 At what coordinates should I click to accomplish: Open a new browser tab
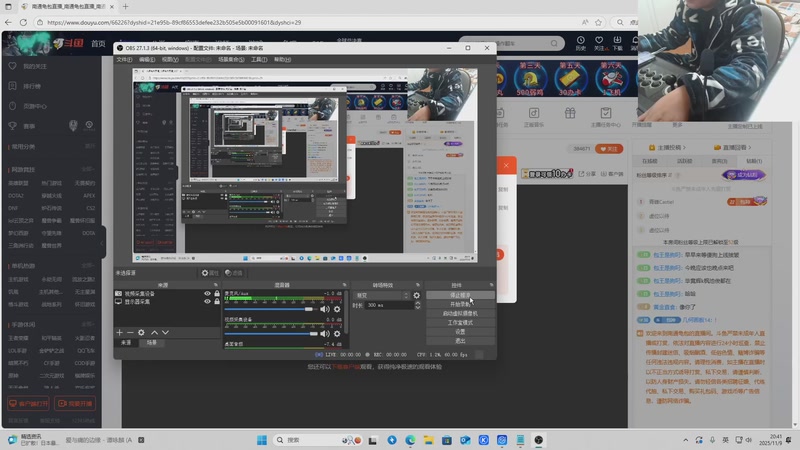pos(126,7)
